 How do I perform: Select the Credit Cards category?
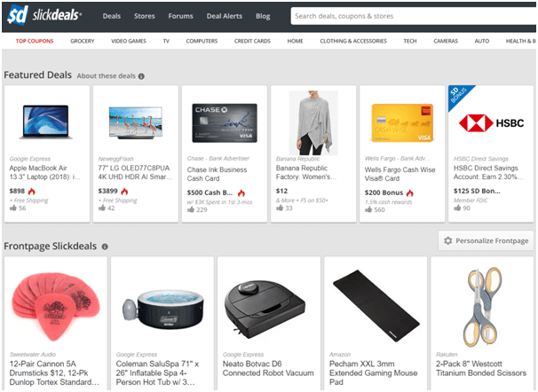click(252, 41)
